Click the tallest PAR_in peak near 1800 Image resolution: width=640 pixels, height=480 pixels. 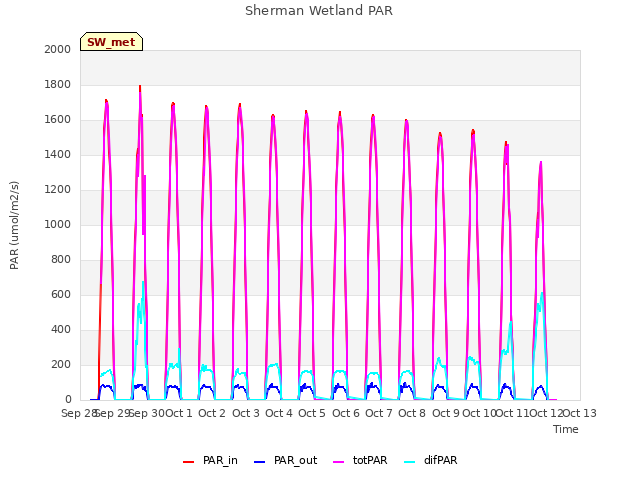[140, 87]
